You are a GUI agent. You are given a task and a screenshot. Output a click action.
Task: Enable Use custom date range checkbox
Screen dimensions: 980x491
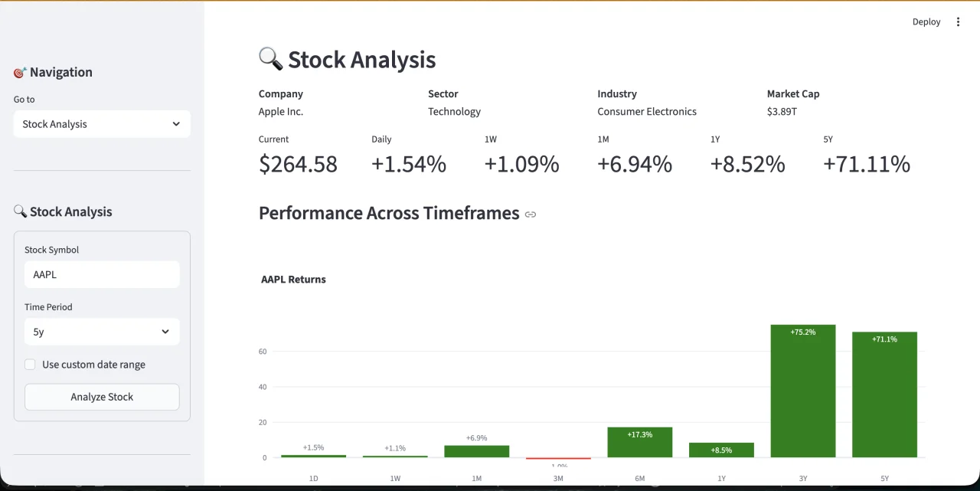pos(31,365)
